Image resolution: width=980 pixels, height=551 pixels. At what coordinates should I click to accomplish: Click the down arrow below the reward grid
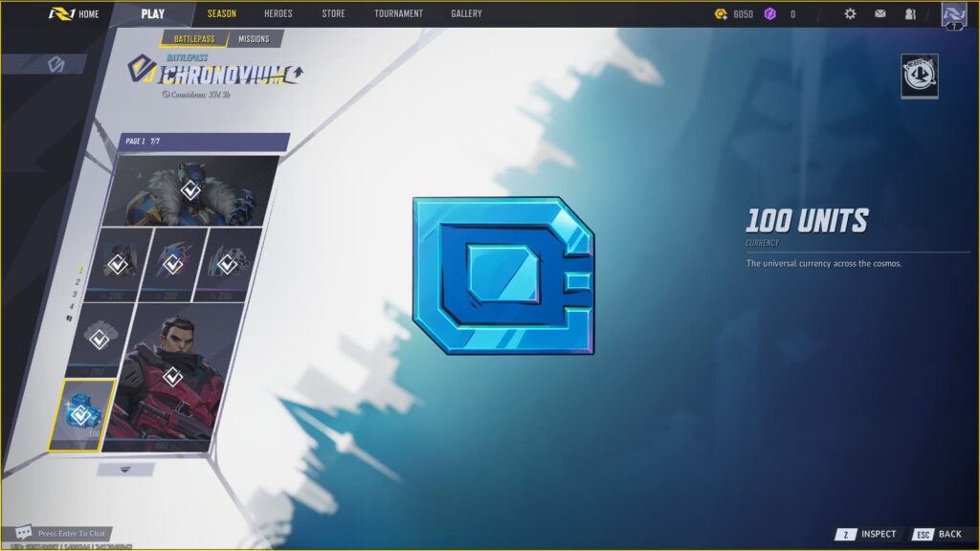125,468
